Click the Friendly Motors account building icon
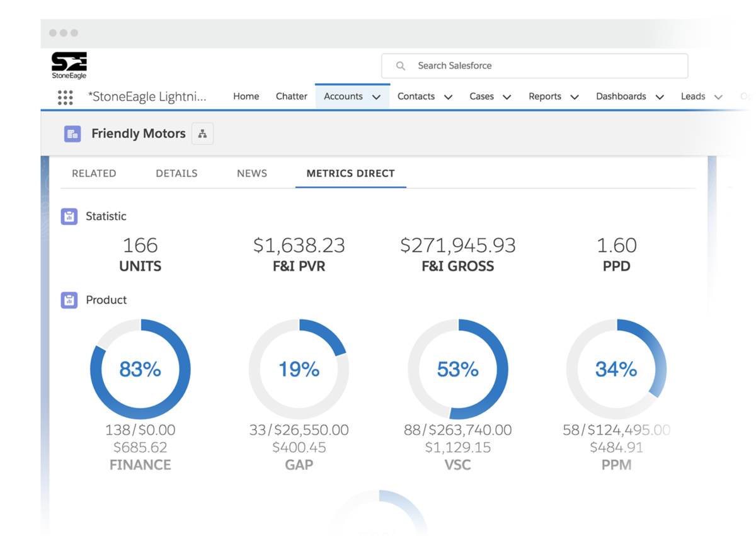 point(72,134)
